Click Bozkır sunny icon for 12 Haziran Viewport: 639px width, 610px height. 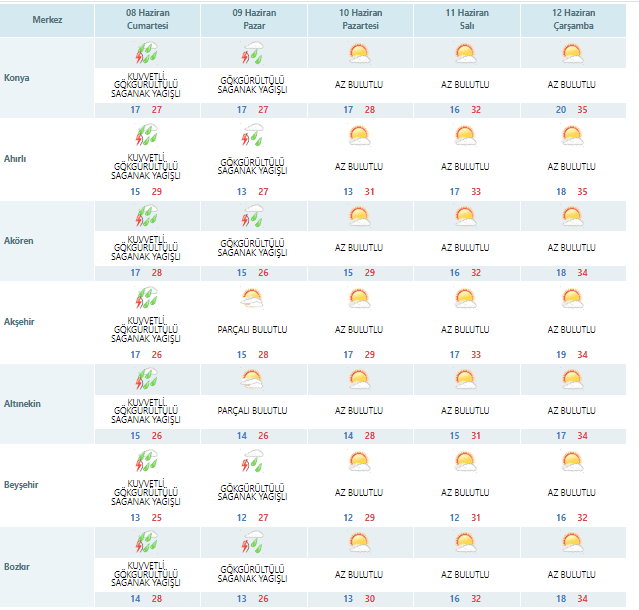pyautogui.click(x=571, y=541)
